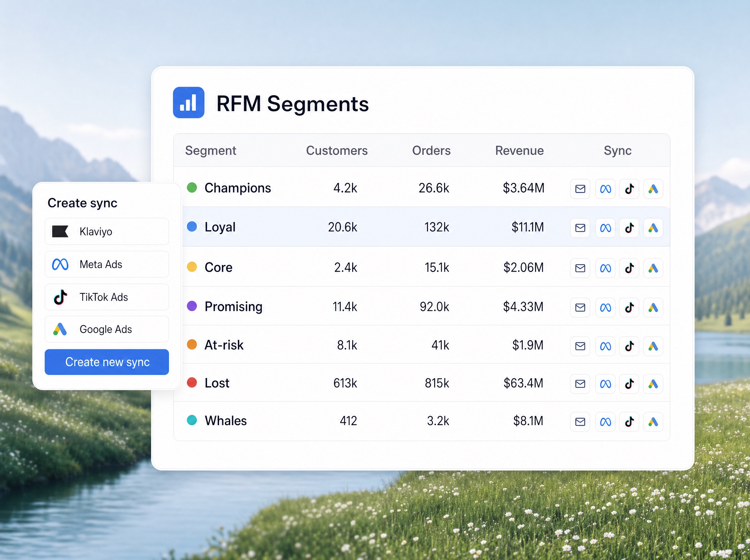The height and width of the screenshot is (560, 750).
Task: Sync Lost segment to Meta
Action: 605,384
